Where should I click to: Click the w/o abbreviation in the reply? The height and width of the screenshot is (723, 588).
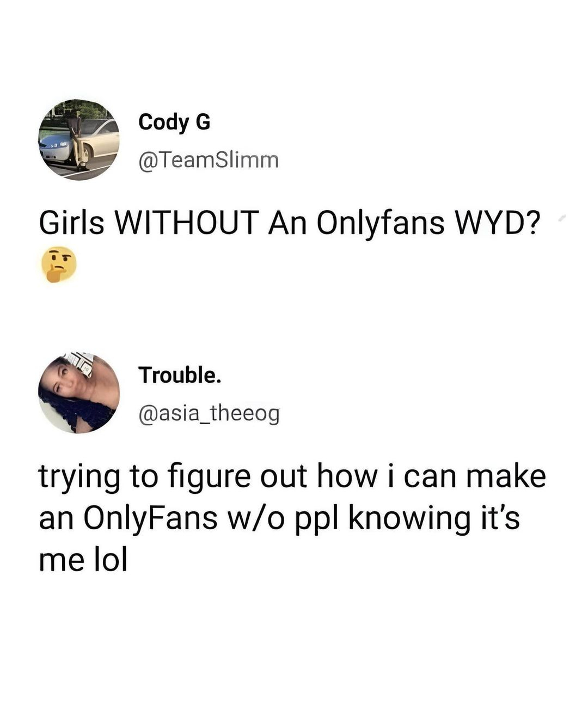coord(256,518)
